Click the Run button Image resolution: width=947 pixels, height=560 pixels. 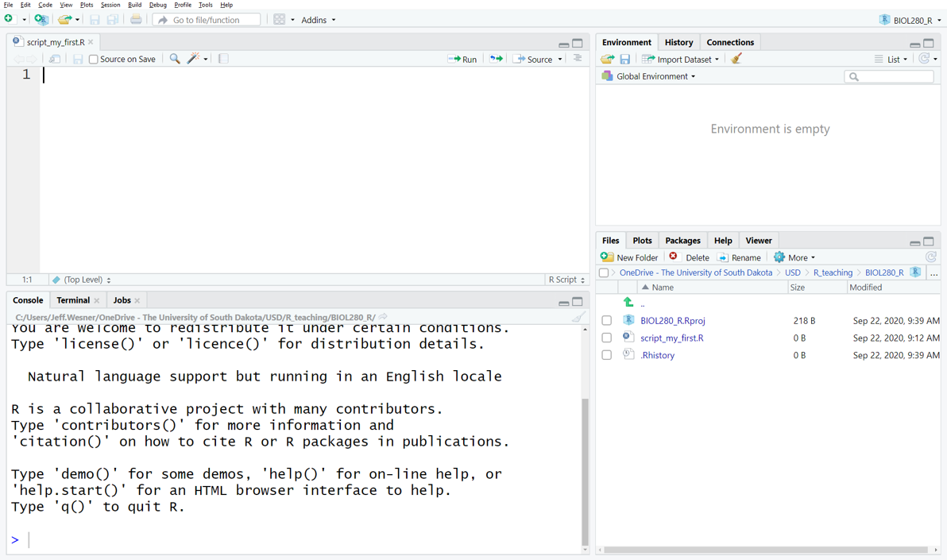tap(462, 59)
